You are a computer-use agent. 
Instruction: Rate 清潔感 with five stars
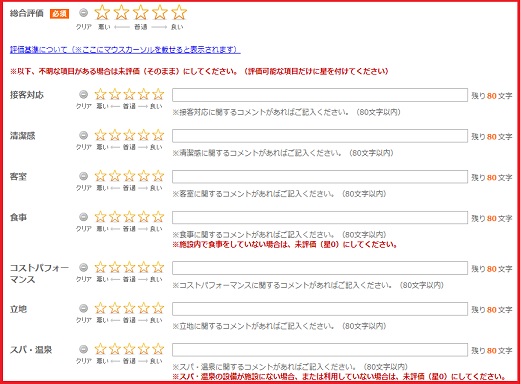click(158, 135)
